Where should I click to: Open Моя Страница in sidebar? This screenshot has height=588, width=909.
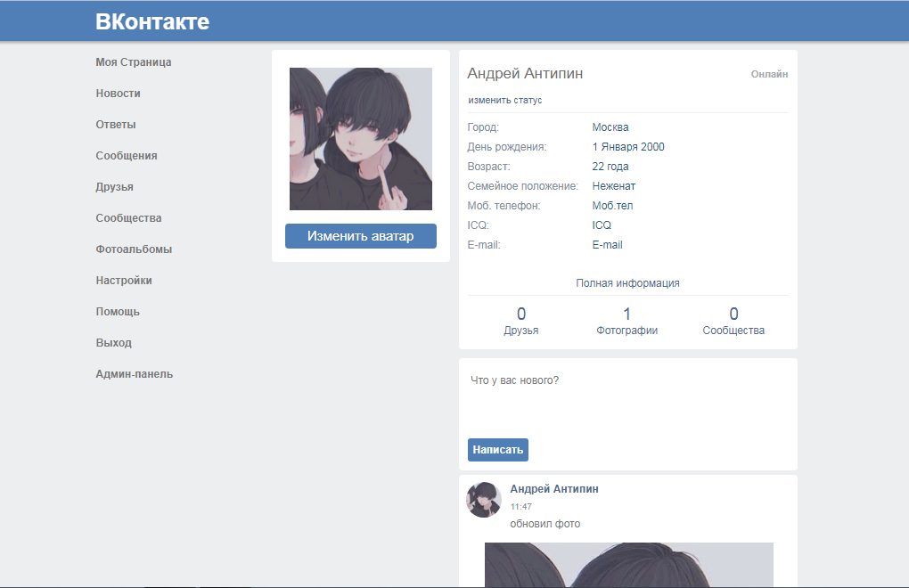click(134, 62)
